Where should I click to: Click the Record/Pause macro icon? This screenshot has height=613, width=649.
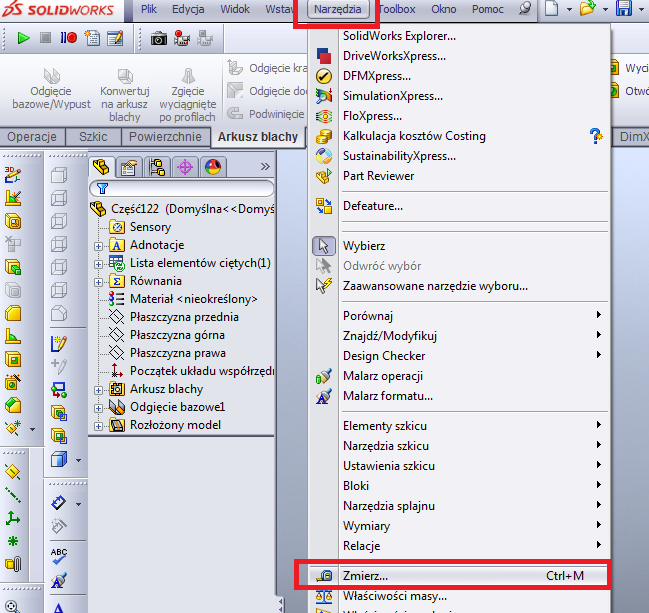click(69, 38)
